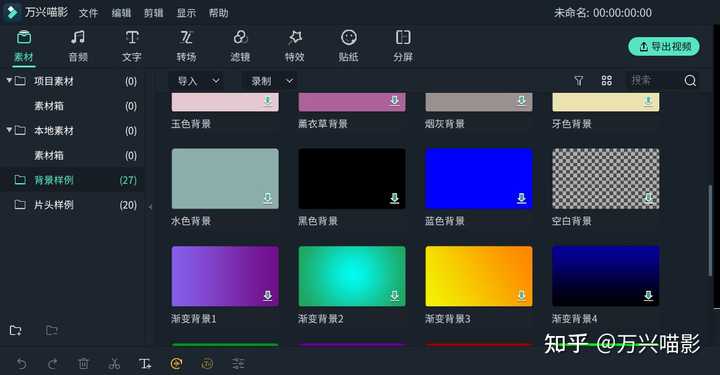Click the media library vertical scrollbar

(x=710, y=231)
